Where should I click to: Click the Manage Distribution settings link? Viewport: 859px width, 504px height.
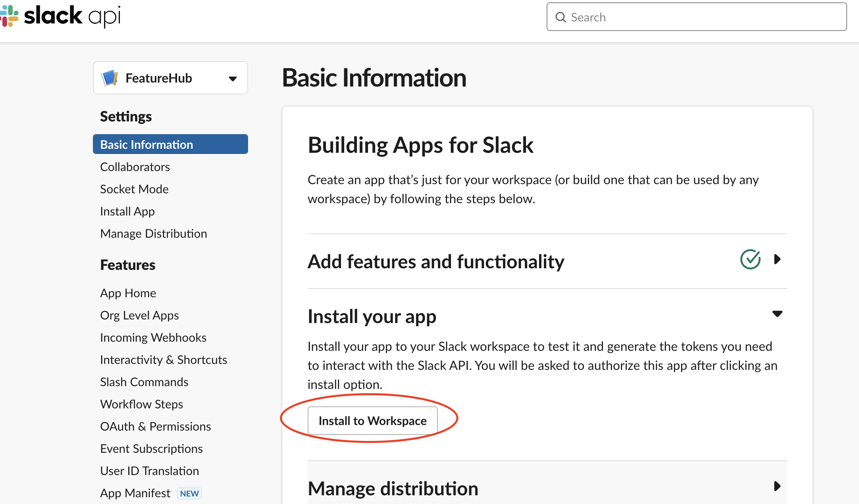tap(154, 233)
